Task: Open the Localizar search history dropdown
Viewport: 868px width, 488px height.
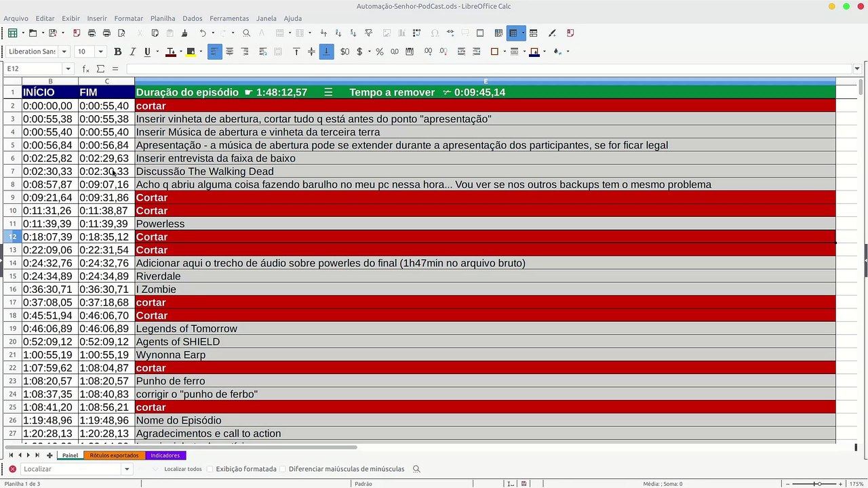Action: pos(126,469)
